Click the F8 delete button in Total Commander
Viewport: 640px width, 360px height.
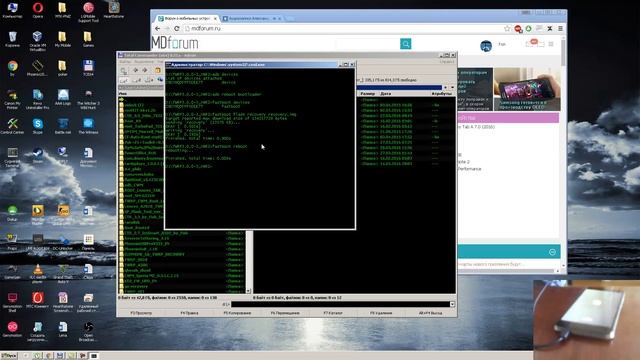(381, 313)
